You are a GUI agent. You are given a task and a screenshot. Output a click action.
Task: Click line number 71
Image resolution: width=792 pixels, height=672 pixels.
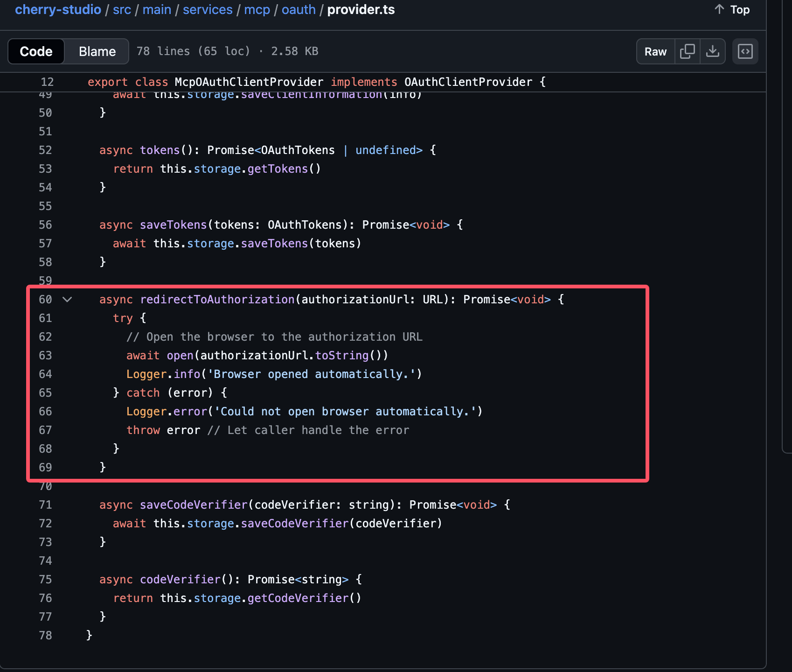coord(45,505)
